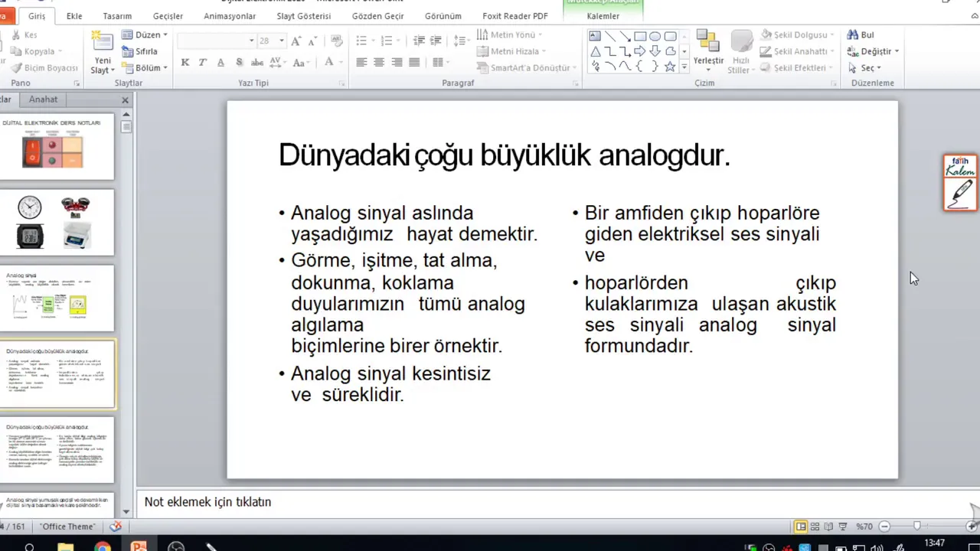Select the five-point star shape icon
This screenshot has height=551, width=980.
coord(670,67)
